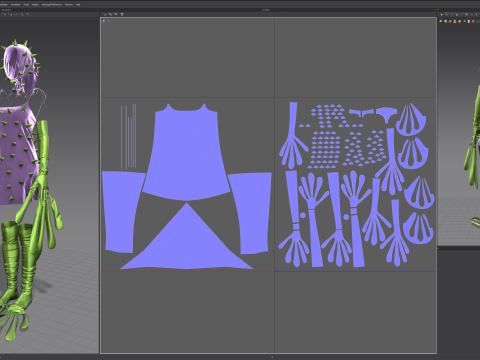This screenshot has height=360, width=480.
Task: Click third icon in right panel's upper toolbar row
Action: click(452, 14)
